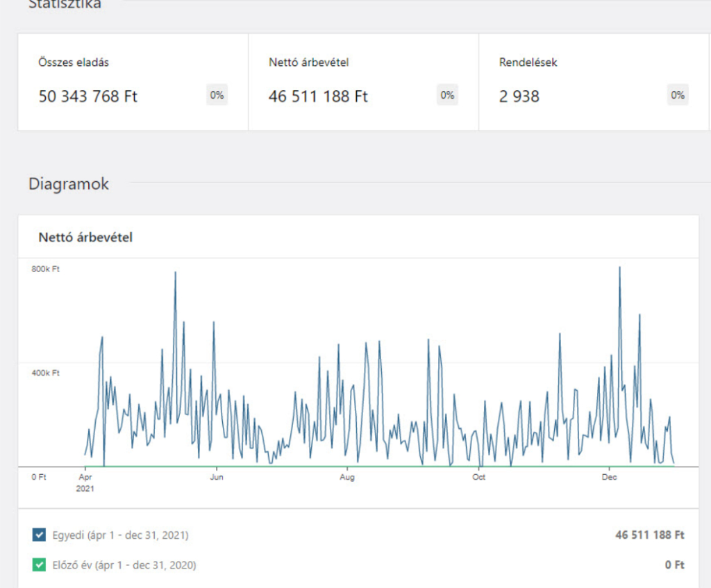The width and height of the screenshot is (711, 588).
Task: Click the Nettó árbevétel chart title
Action: click(85, 237)
